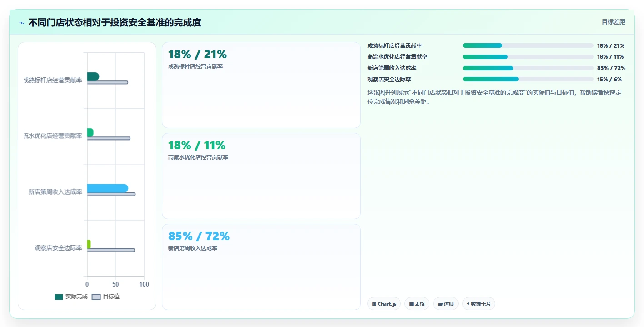Click the 新店第周收入达成率 caption in the third card
The height and width of the screenshot is (327, 644).
[193, 248]
